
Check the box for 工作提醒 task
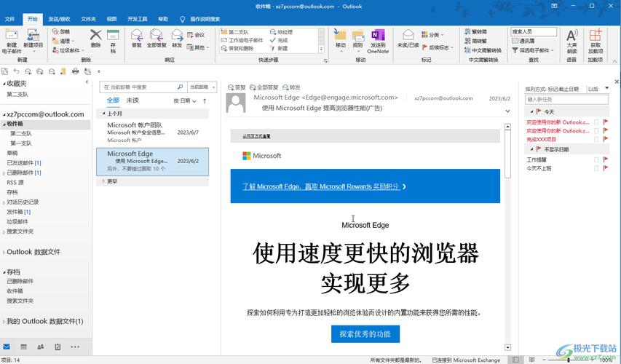596,159
